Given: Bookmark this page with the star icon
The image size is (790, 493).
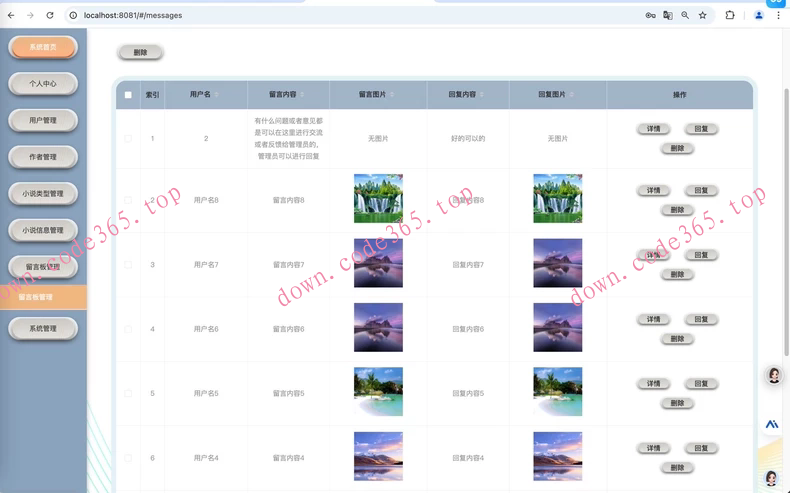Looking at the screenshot, I should click(x=703, y=15).
